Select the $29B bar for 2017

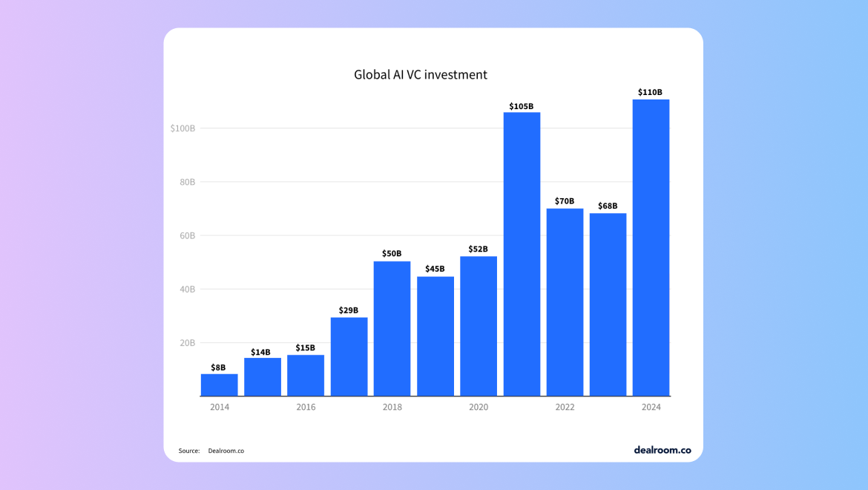(x=349, y=356)
